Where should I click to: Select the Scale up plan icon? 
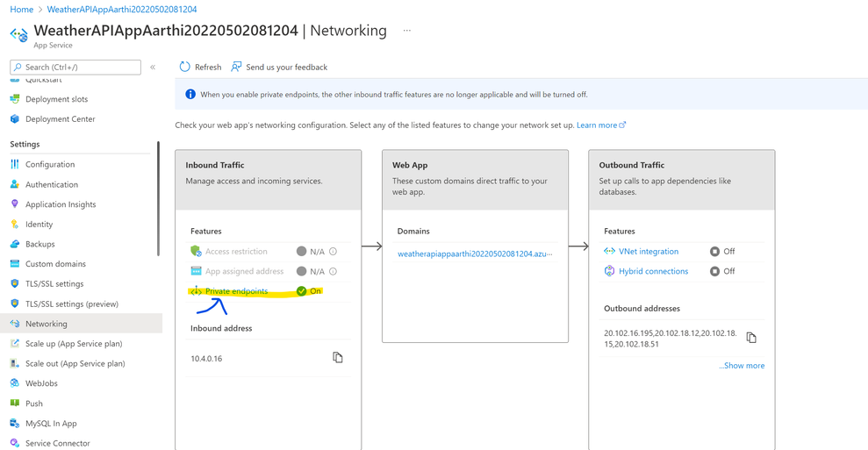pos(15,344)
